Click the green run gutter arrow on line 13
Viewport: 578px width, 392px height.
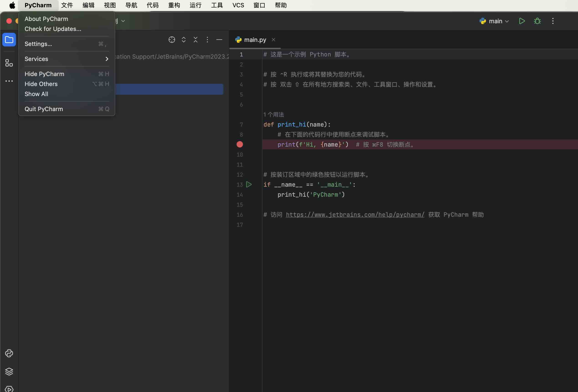tap(249, 184)
